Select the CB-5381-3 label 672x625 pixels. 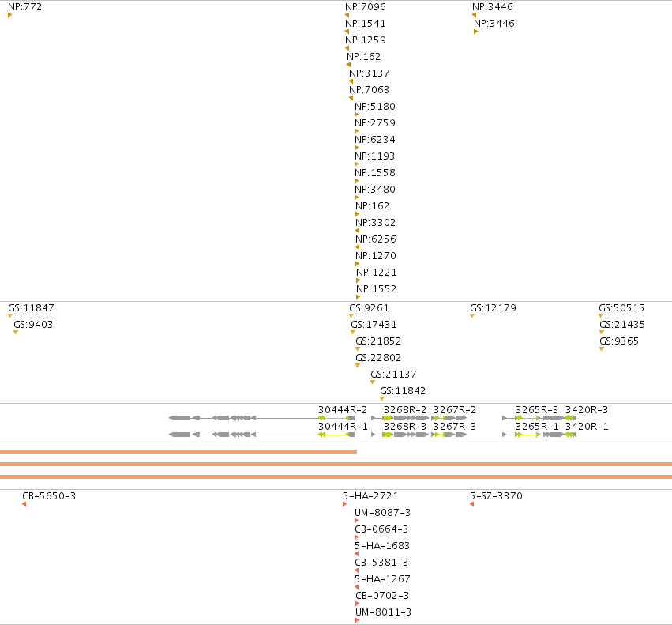pyautogui.click(x=381, y=563)
